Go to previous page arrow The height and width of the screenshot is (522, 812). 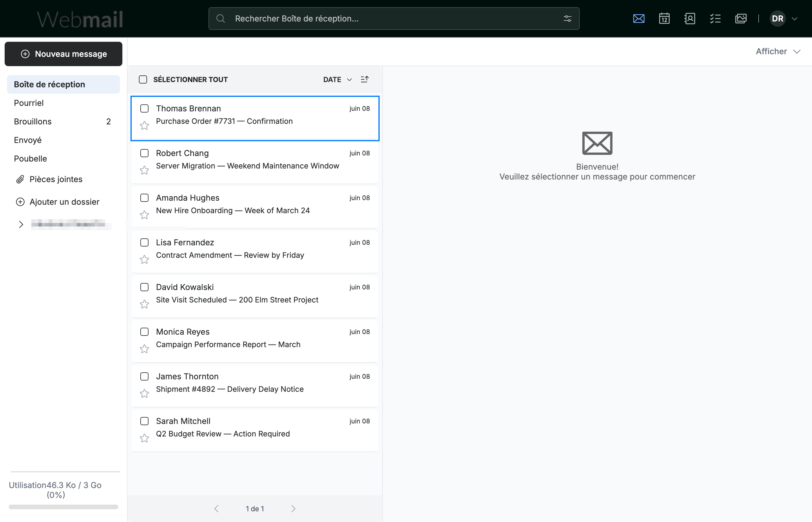click(217, 508)
